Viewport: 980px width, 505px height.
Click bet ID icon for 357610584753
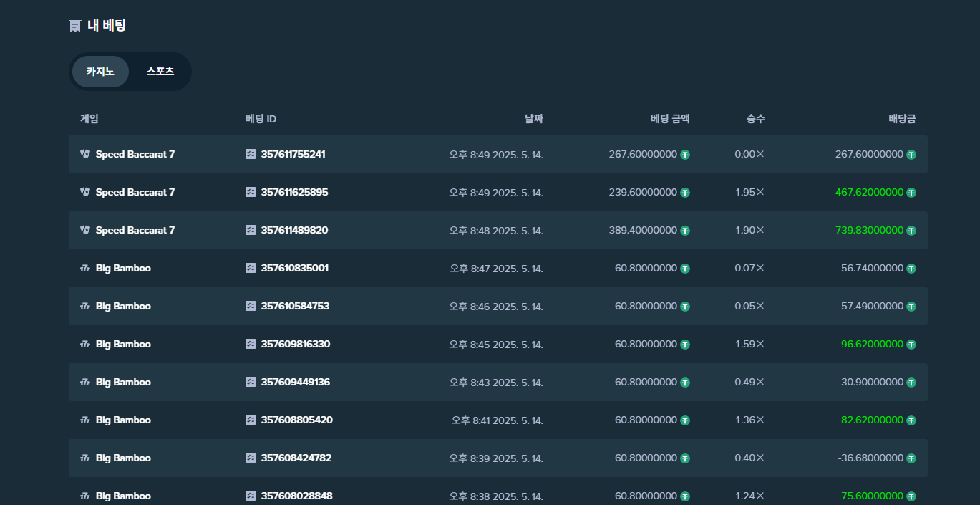251,306
